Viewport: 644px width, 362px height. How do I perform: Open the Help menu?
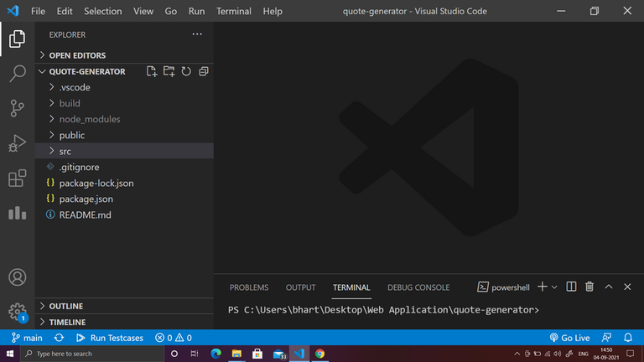click(273, 11)
